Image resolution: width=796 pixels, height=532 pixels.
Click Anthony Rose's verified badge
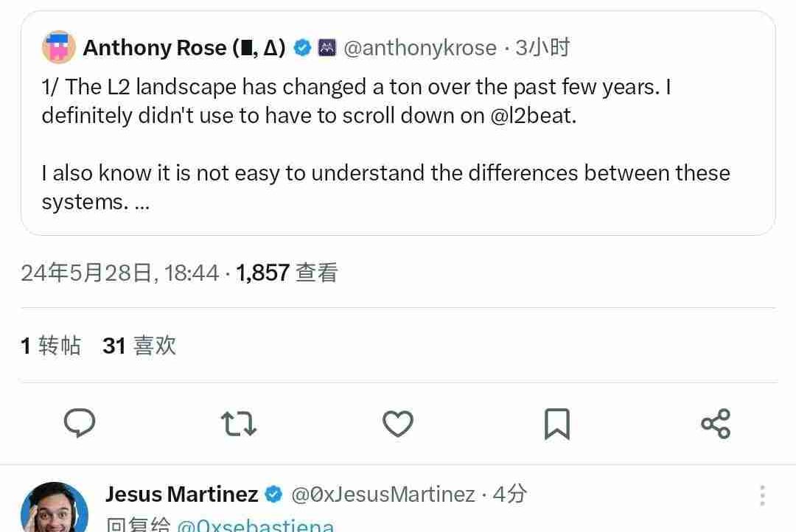tap(302, 49)
